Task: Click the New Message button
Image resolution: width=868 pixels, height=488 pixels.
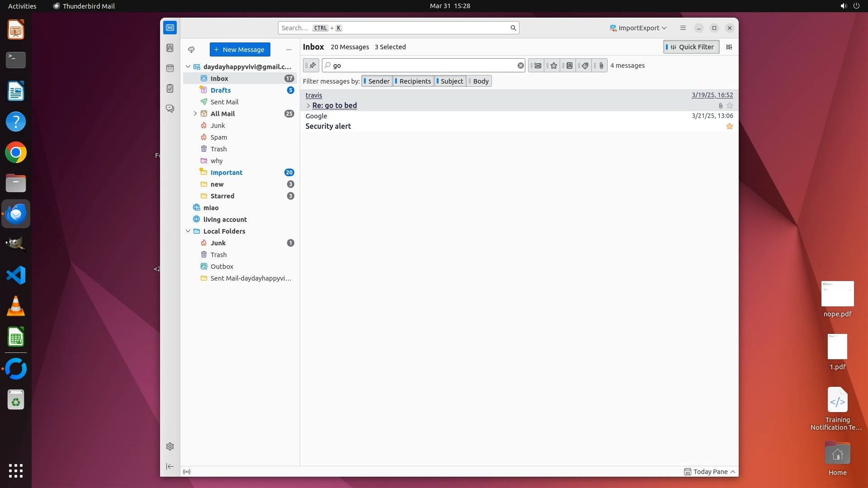Action: 240,50
